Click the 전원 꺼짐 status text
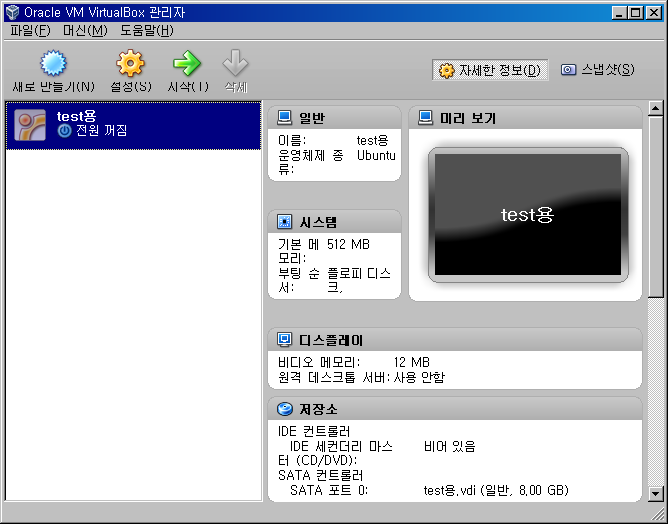This screenshot has height=524, width=668. click(x=101, y=130)
